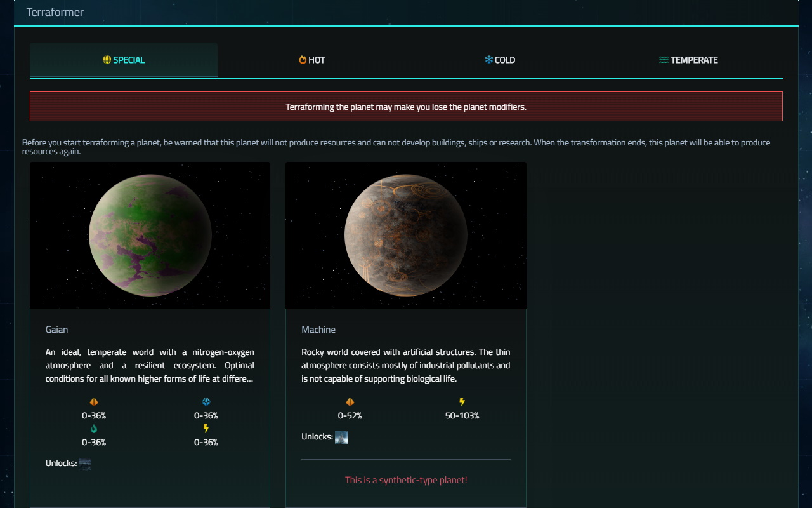Click the blue crystal icon on Gaian card

pyautogui.click(x=206, y=402)
